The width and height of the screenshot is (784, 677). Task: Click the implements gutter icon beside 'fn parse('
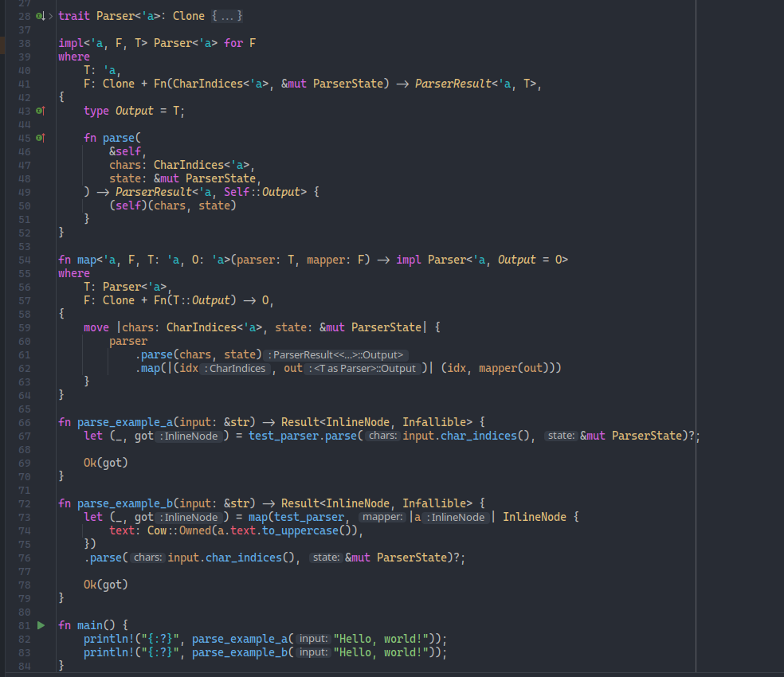tap(41, 138)
